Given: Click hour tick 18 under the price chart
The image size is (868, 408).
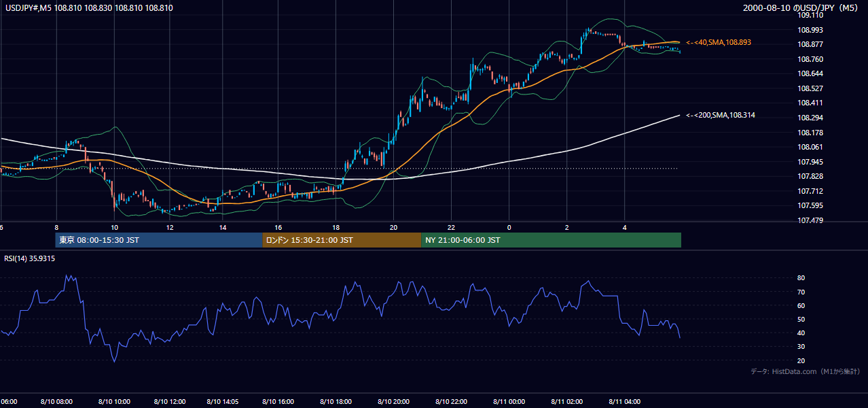Looking at the screenshot, I should (x=336, y=227).
